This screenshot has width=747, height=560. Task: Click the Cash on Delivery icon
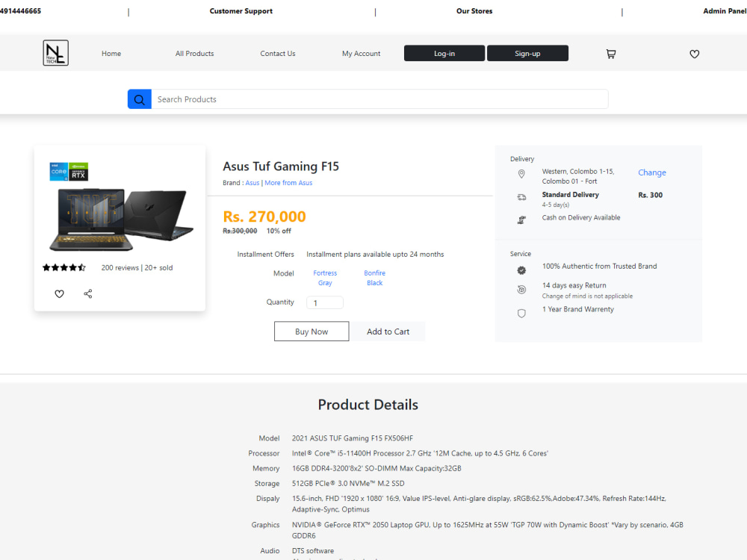click(x=521, y=218)
